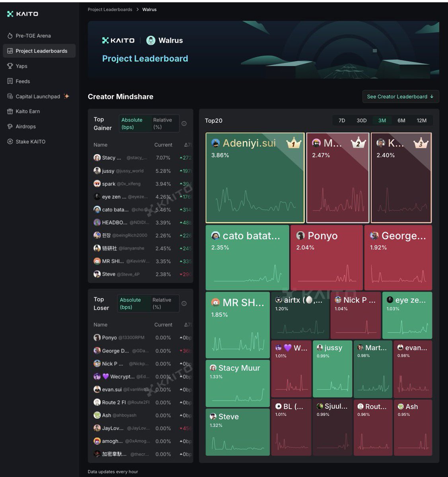This screenshot has width=448, height=477.
Task: Click "Data updates every hour" text
Action: click(x=113, y=472)
